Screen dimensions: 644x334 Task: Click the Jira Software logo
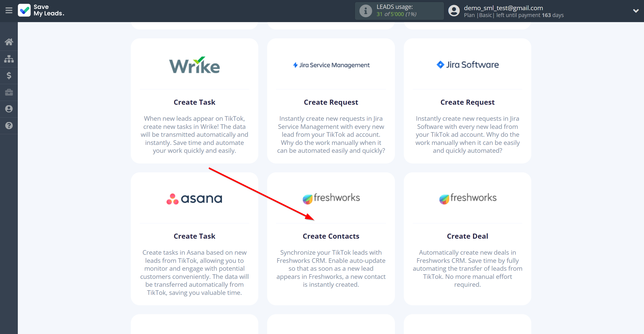(467, 65)
